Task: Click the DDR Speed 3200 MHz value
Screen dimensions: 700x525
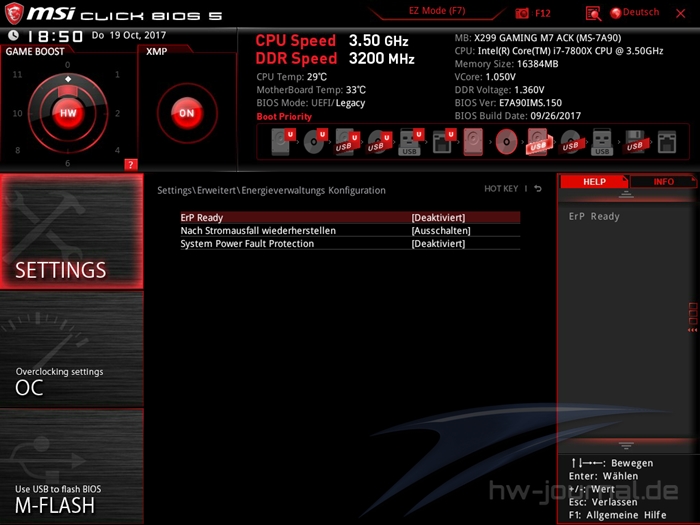Action: (x=382, y=58)
